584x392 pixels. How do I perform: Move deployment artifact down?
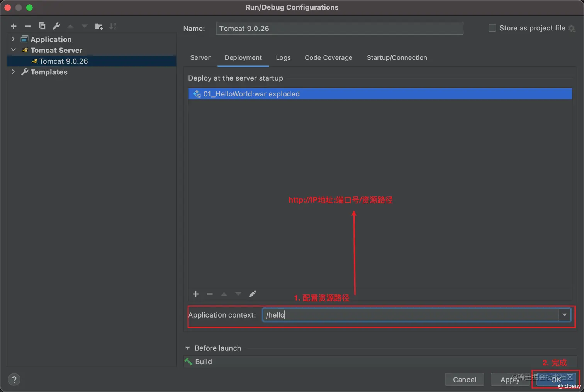point(238,294)
